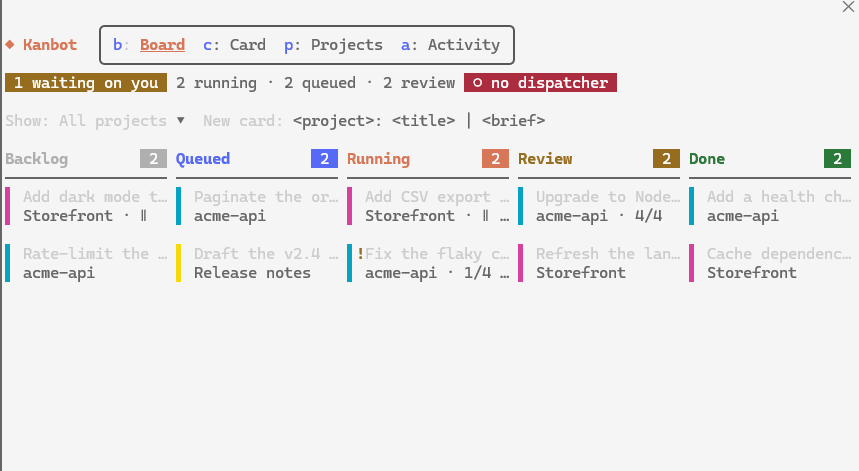
Task: Click the teal color bar on Paginate the or… card
Action: pyautogui.click(x=179, y=206)
